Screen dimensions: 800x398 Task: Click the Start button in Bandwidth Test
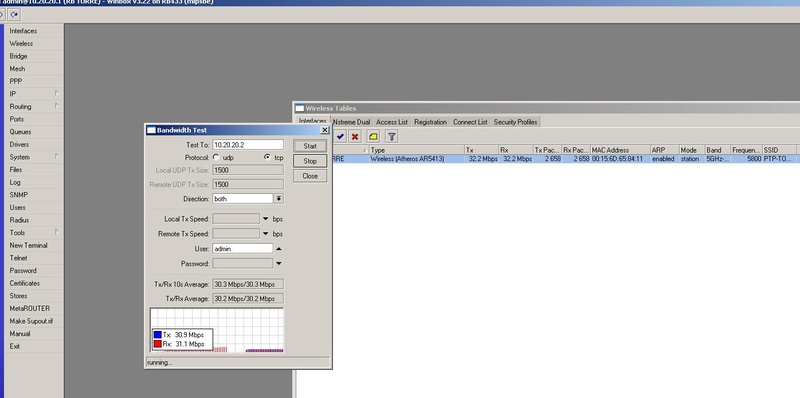(310, 146)
